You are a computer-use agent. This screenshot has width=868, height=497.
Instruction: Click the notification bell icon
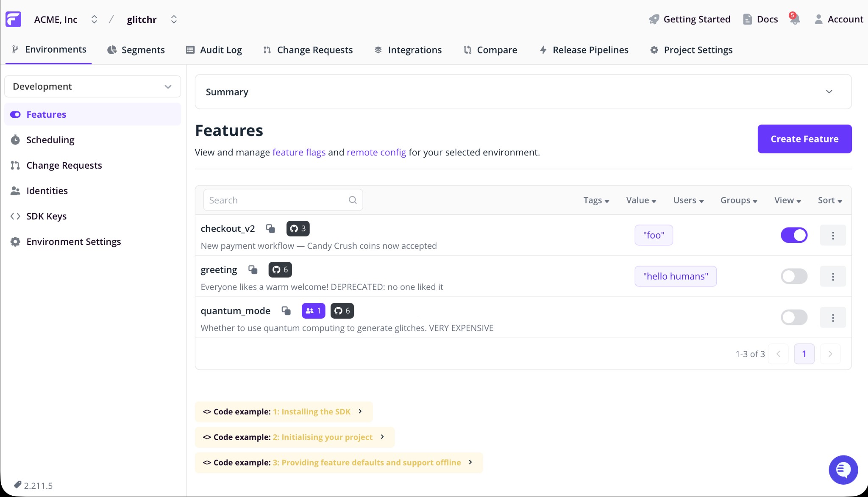tap(795, 19)
